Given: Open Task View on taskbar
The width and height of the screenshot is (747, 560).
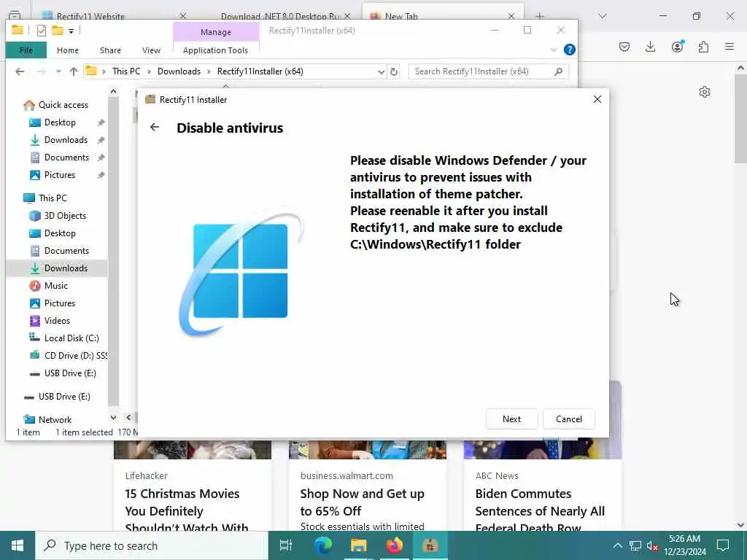Looking at the screenshot, I should coord(286,545).
